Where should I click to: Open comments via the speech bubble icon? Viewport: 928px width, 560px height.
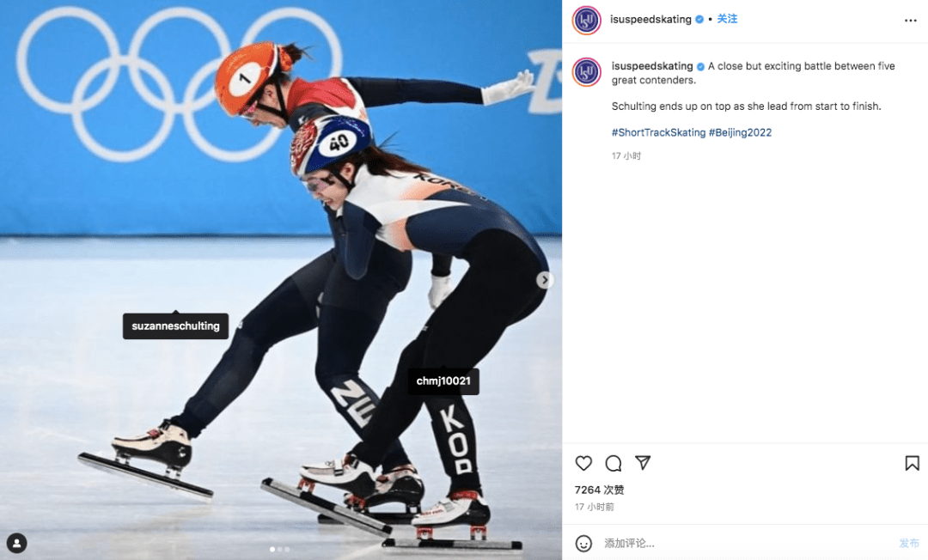[614, 463]
